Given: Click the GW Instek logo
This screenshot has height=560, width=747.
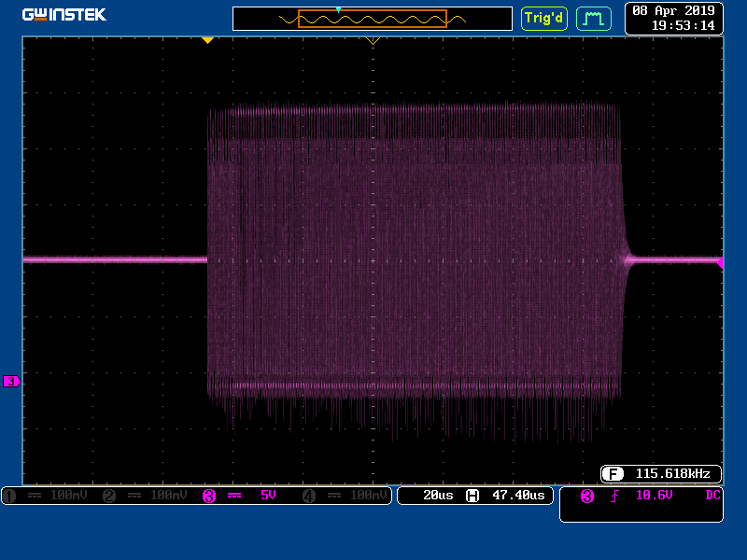Looking at the screenshot, I should pyautogui.click(x=63, y=15).
